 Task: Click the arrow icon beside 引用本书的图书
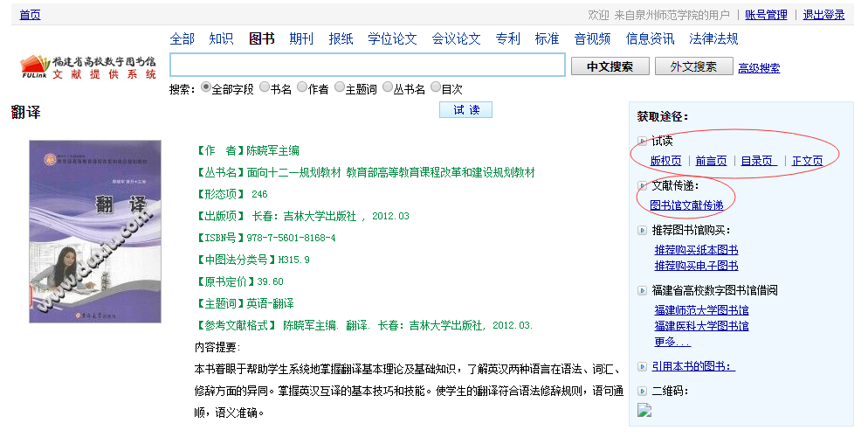pyautogui.click(x=643, y=367)
